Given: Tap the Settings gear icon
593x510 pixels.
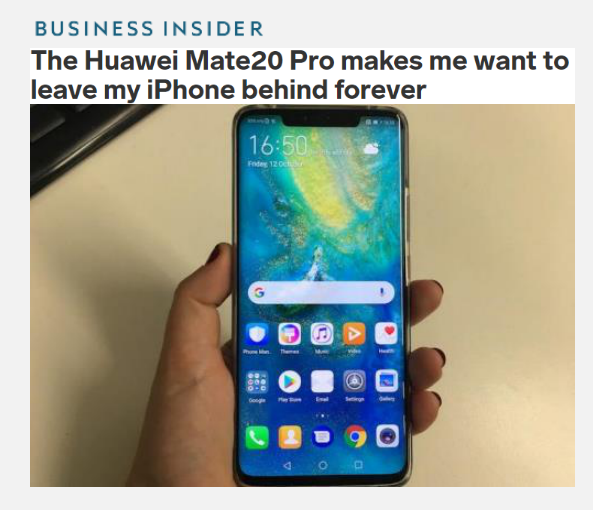Looking at the screenshot, I should click(x=354, y=381).
